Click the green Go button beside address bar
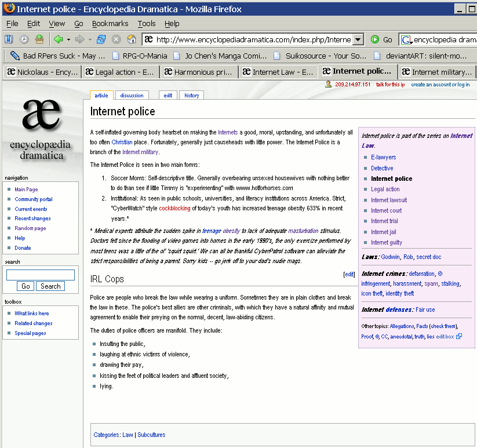The image size is (477, 448). [381, 39]
